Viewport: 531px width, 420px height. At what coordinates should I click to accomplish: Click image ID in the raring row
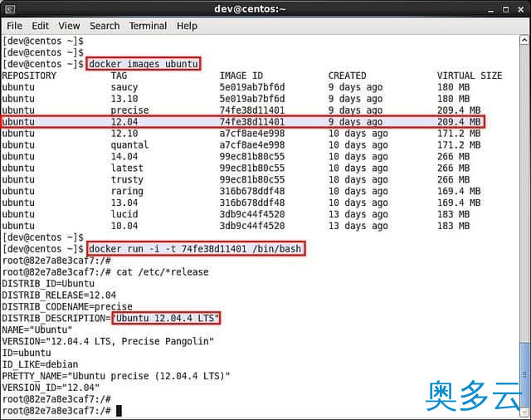(x=252, y=191)
